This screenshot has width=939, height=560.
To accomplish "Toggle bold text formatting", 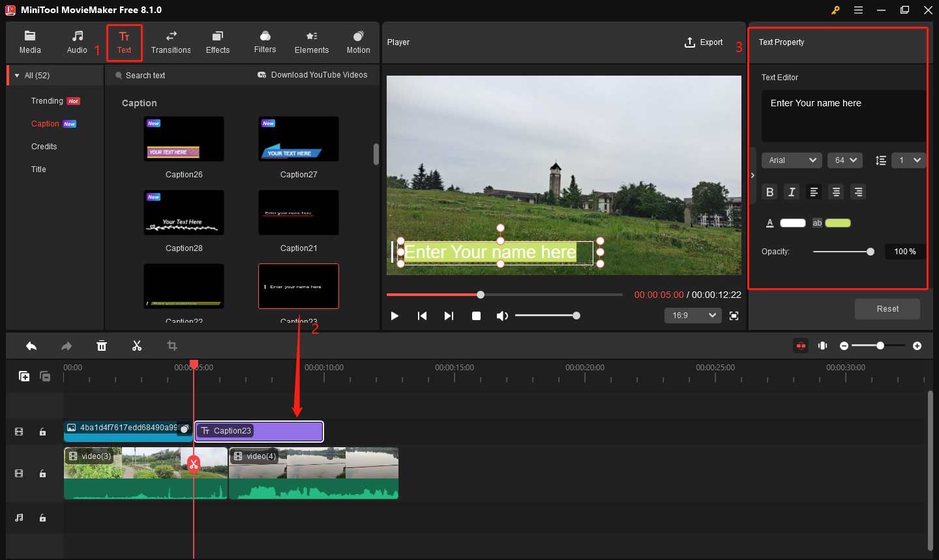I will tap(769, 192).
